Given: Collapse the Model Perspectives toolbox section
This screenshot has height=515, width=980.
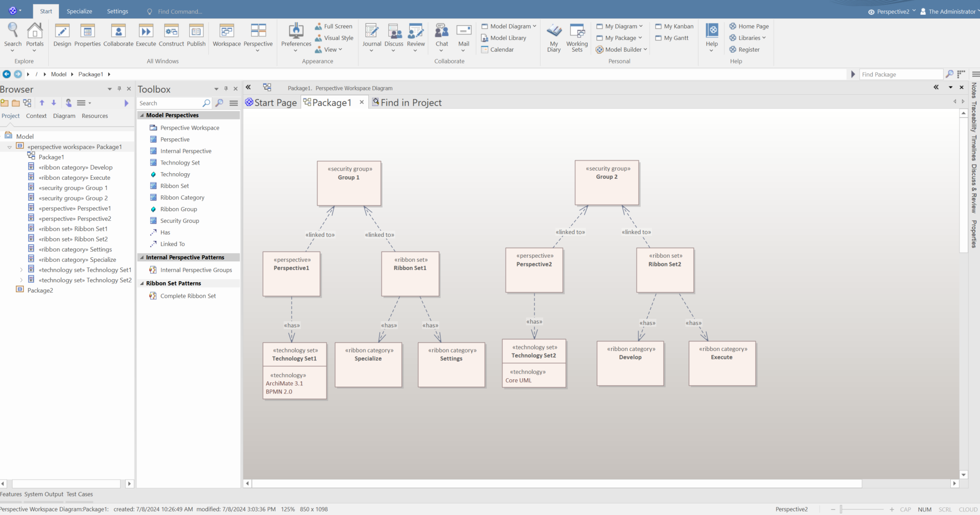Looking at the screenshot, I should coord(142,115).
